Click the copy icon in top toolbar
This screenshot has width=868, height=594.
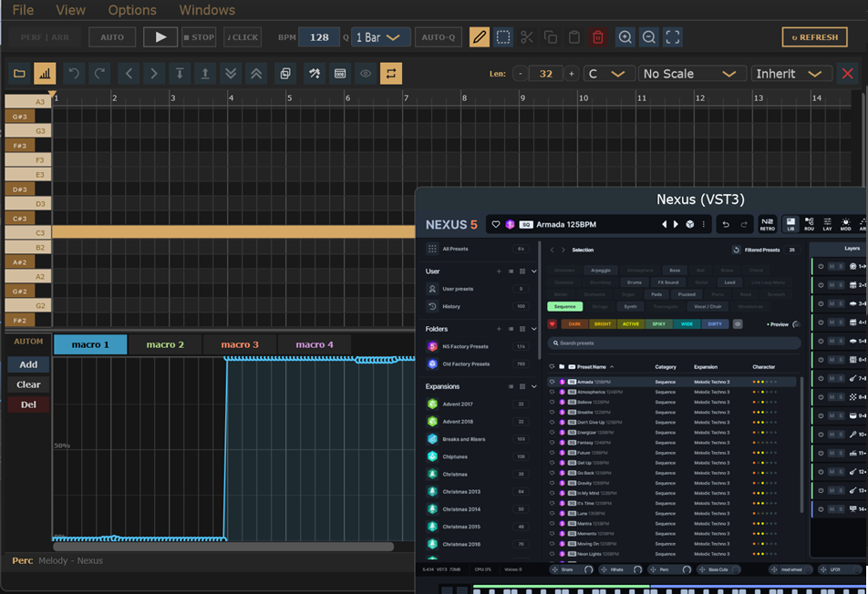point(551,37)
